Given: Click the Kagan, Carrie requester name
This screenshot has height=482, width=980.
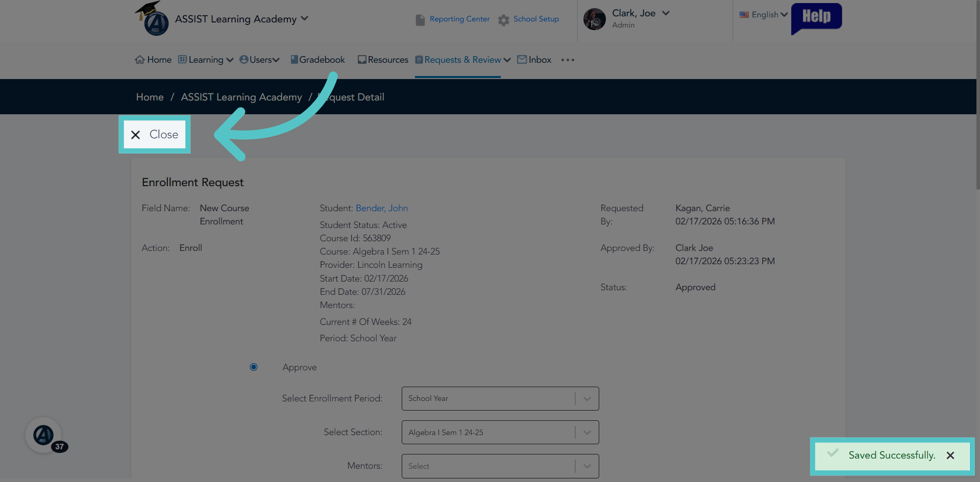Looking at the screenshot, I should pos(702,208).
